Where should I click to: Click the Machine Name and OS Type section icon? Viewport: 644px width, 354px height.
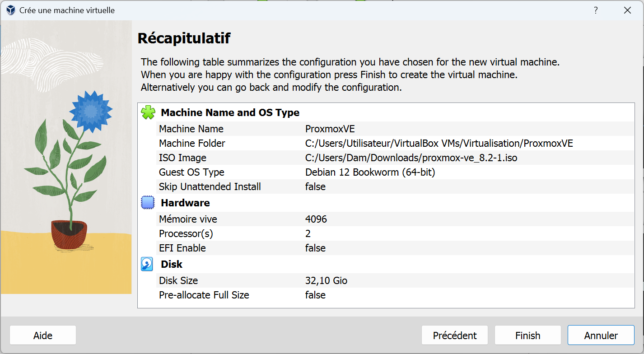[147, 112]
